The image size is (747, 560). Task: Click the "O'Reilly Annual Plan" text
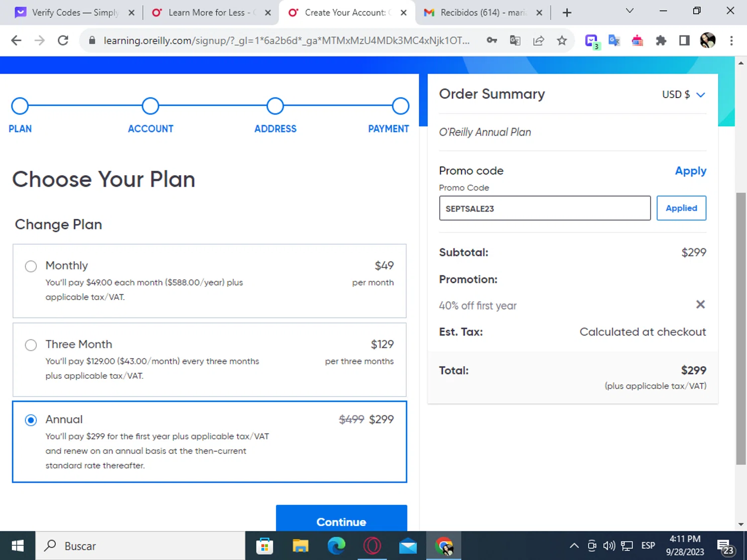click(485, 132)
